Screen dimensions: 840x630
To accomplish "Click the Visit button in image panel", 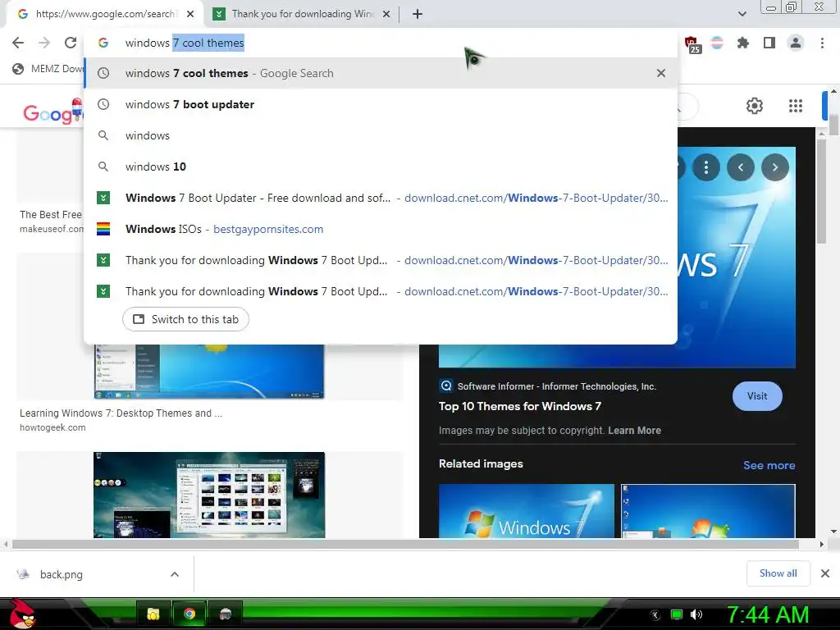I will pyautogui.click(x=757, y=396).
